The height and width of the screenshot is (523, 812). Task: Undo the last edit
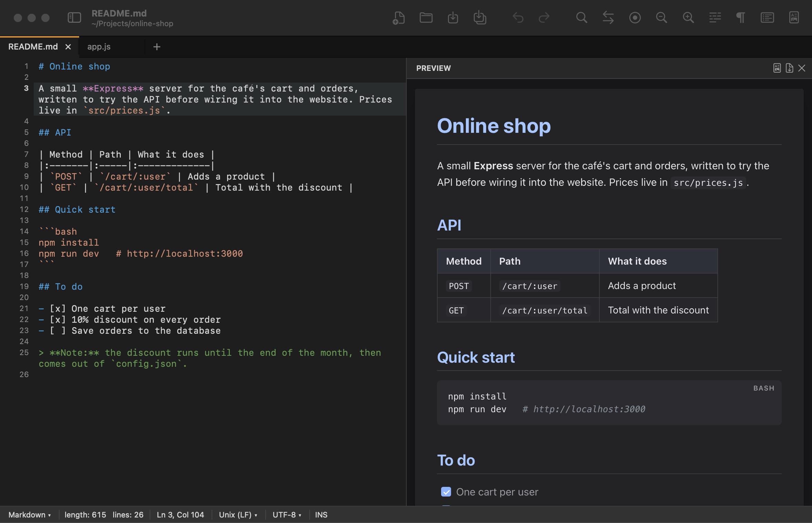pos(518,18)
